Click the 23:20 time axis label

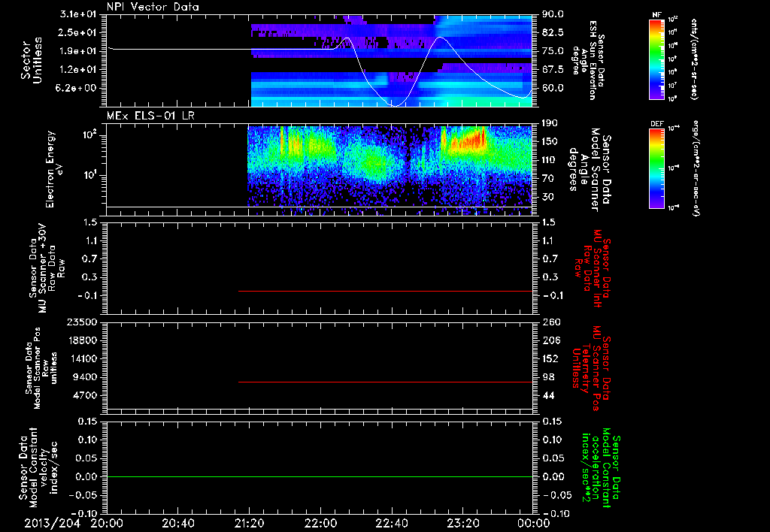463,523
